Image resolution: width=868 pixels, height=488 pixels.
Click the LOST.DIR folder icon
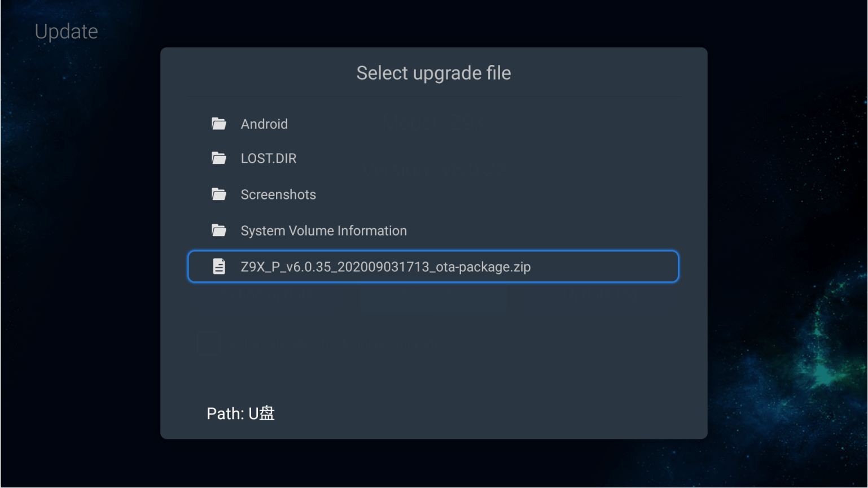tap(220, 158)
